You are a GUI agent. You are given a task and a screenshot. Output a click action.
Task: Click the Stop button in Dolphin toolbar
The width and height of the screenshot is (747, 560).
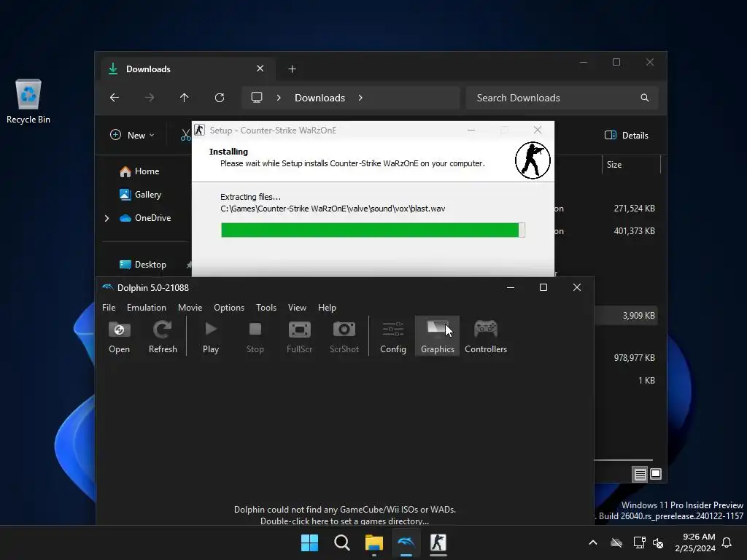coord(255,337)
